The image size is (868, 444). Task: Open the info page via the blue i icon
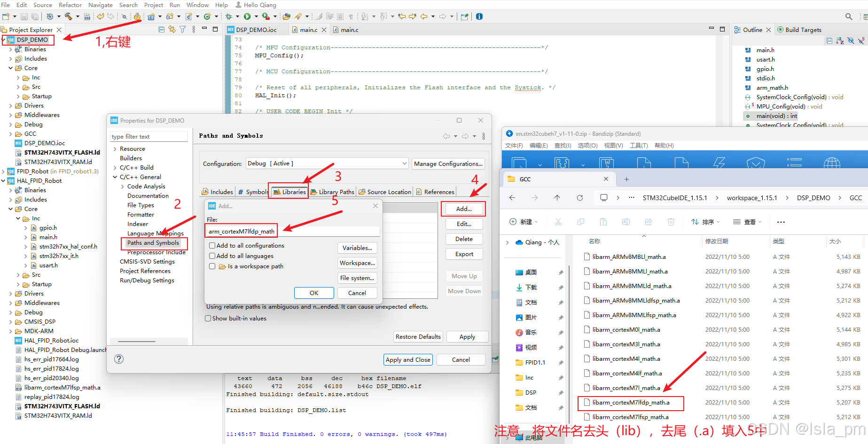pos(479,16)
